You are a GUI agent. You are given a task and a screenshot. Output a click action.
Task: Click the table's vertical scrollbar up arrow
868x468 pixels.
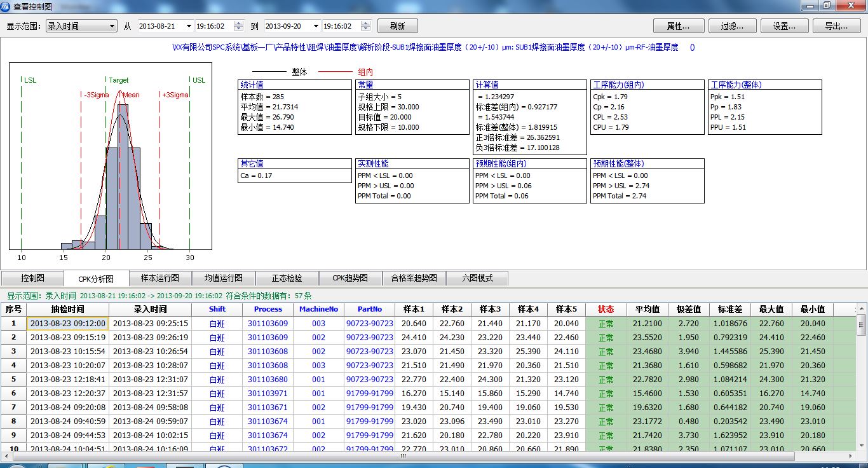click(x=861, y=309)
